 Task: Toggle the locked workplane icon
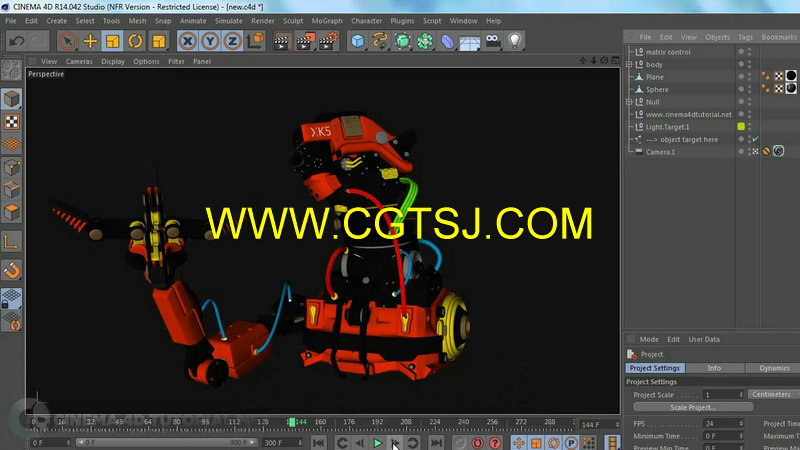point(12,298)
